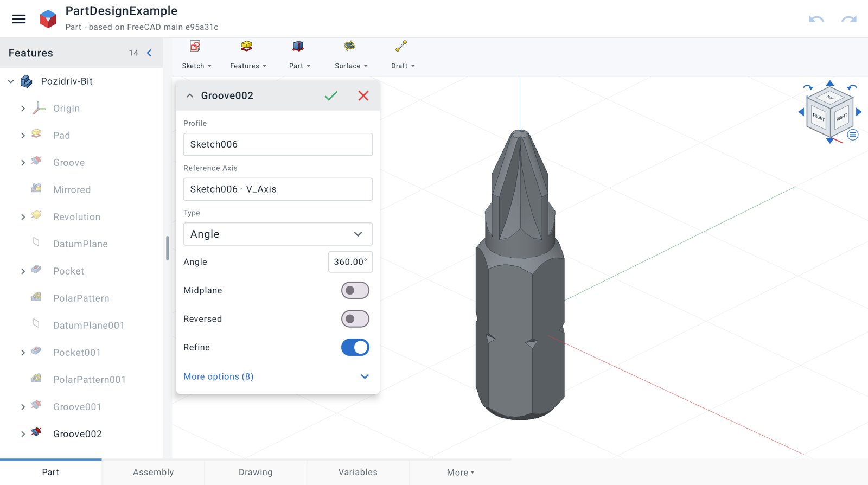Open the hamburger main menu
868x485 pixels.
click(x=19, y=19)
